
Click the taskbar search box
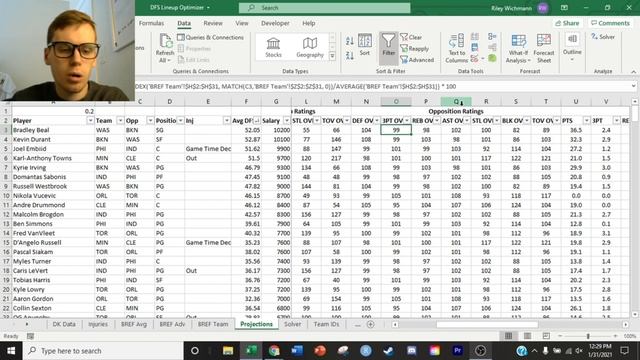103,351
